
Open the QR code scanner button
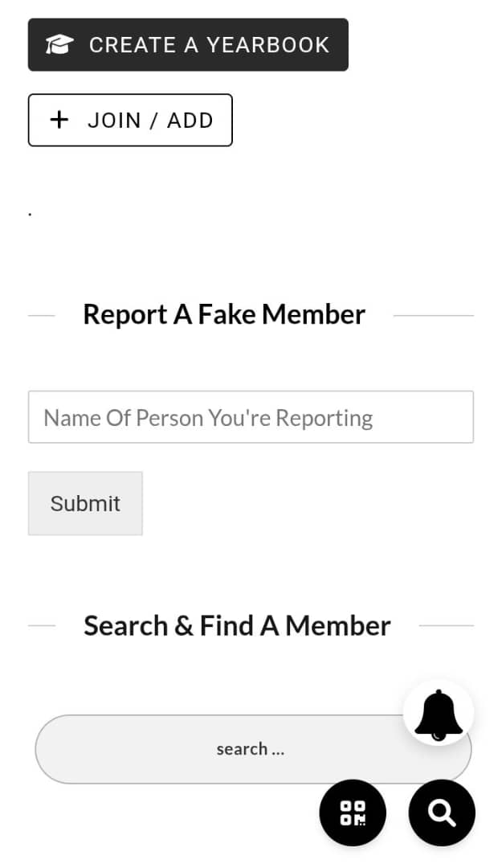[353, 813]
